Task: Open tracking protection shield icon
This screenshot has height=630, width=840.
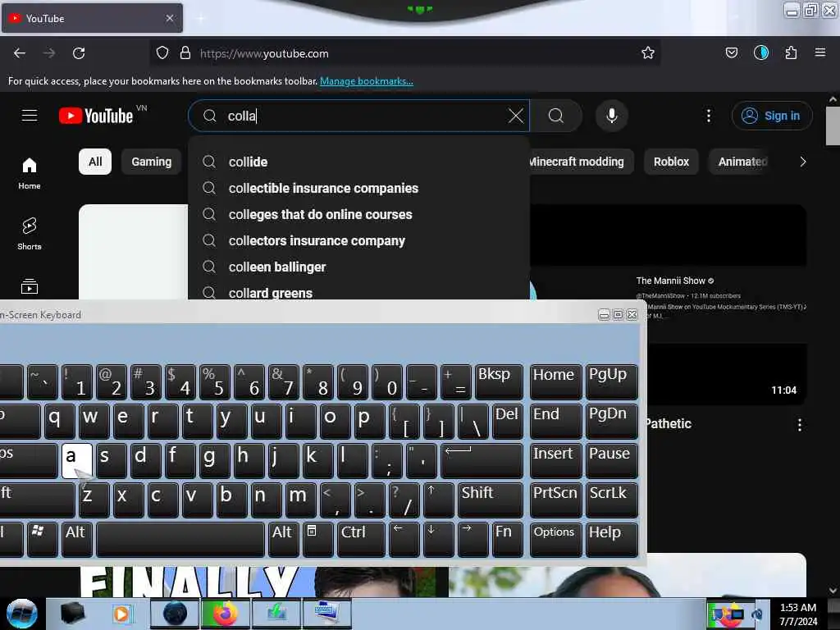Action: click(x=162, y=53)
